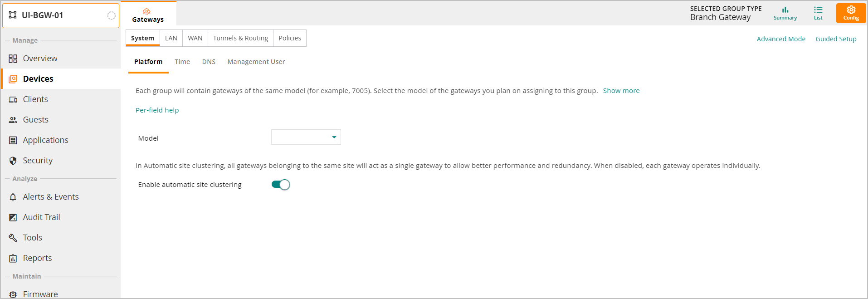Open Overview from the sidebar
The height and width of the screenshot is (299, 868).
[x=40, y=59]
